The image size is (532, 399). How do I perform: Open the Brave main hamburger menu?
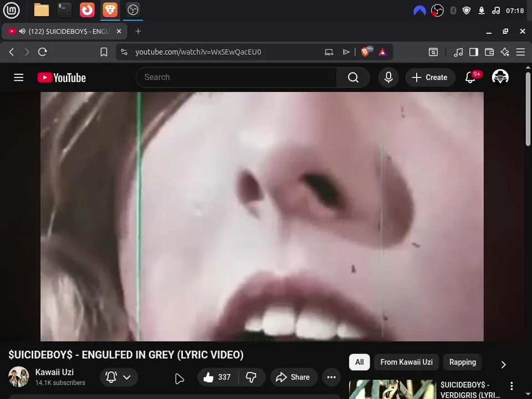(x=520, y=52)
